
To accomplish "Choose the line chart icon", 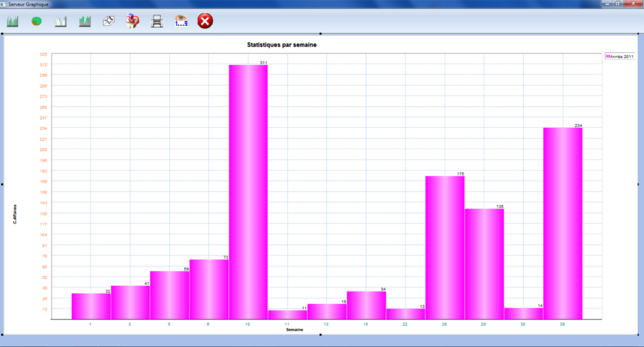I will coord(60,22).
